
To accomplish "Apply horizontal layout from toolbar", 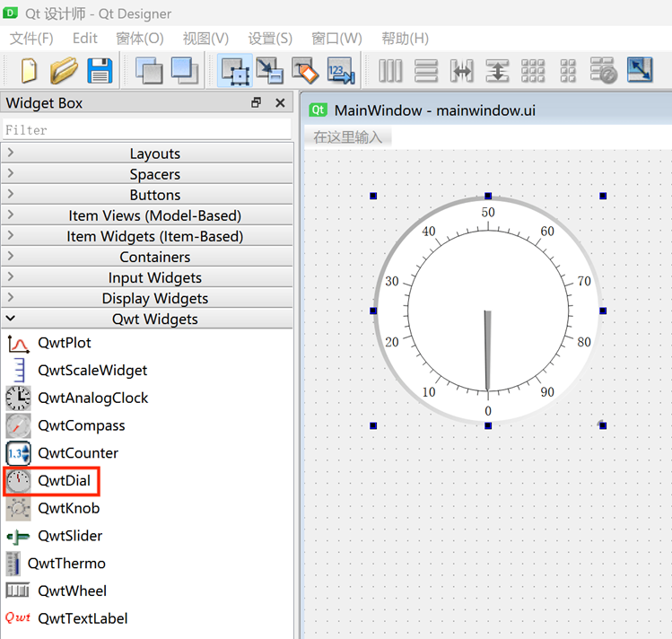I will click(390, 71).
